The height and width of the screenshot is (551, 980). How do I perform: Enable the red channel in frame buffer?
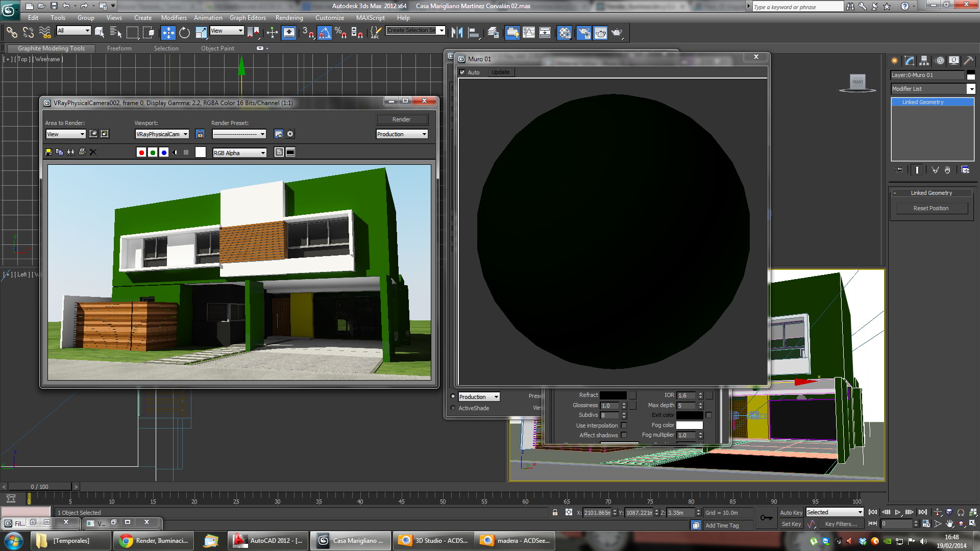(x=141, y=153)
